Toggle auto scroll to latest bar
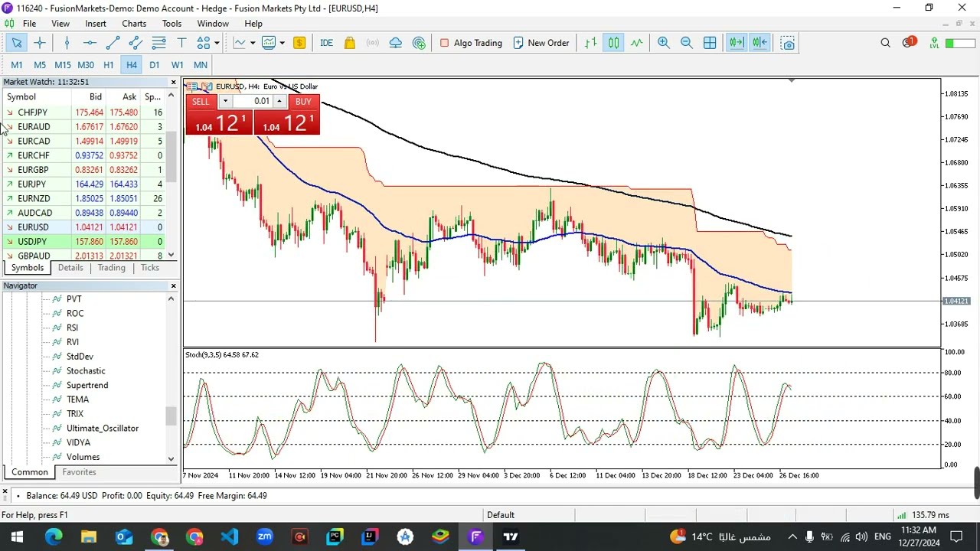The height and width of the screenshot is (551, 980). click(x=736, y=43)
